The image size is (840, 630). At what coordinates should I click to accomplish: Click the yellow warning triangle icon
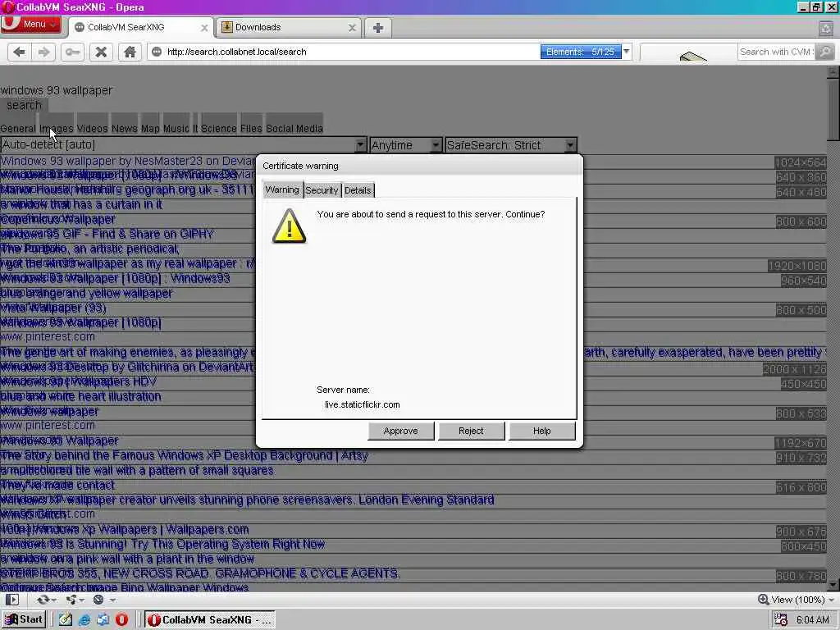point(290,226)
